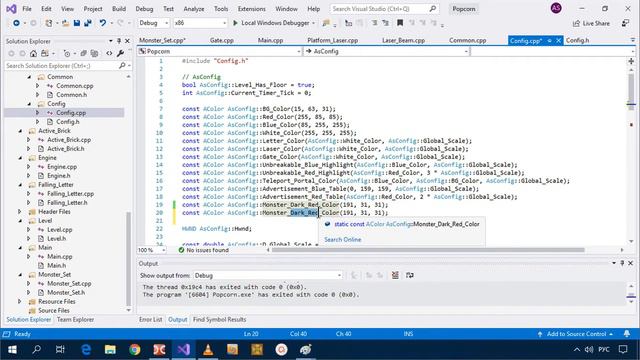Click the bookmark toggle toolbar icon
The width and height of the screenshot is (640, 360).
click(x=400, y=23)
